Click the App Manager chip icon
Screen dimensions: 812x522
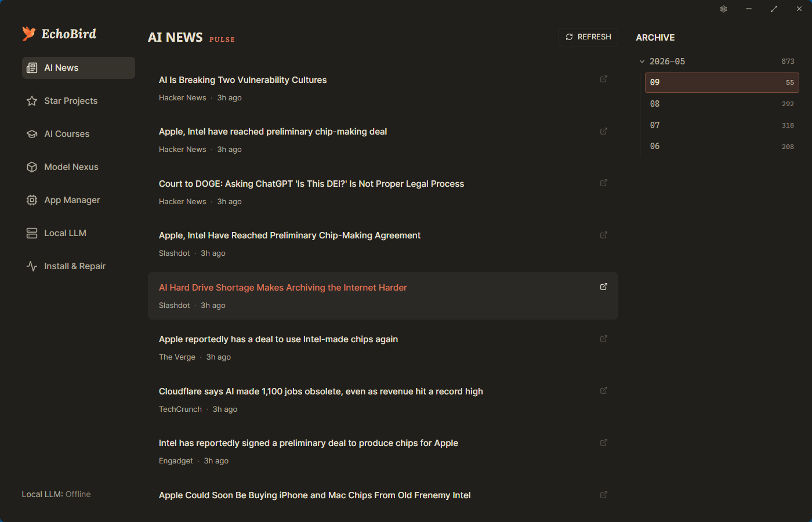32,200
